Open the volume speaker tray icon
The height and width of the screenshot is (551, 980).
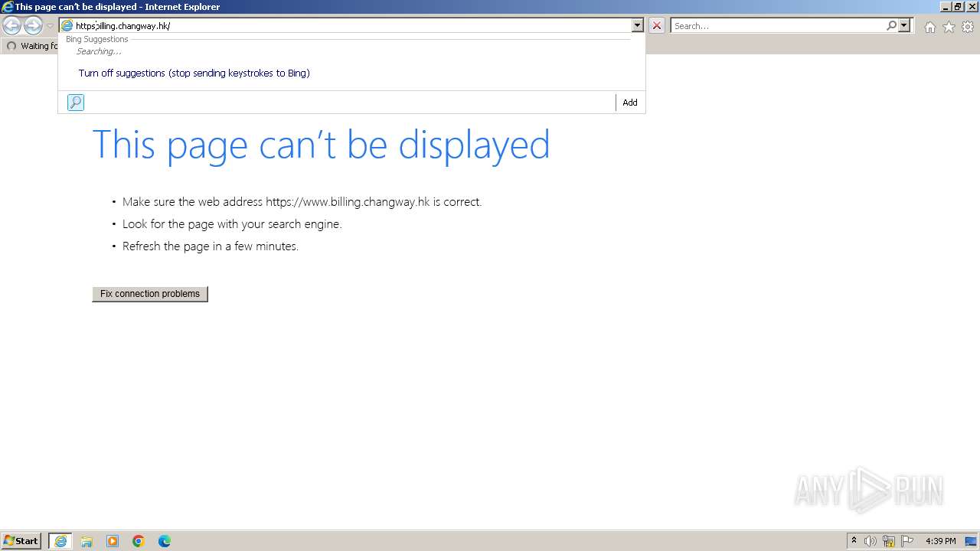pos(871,541)
